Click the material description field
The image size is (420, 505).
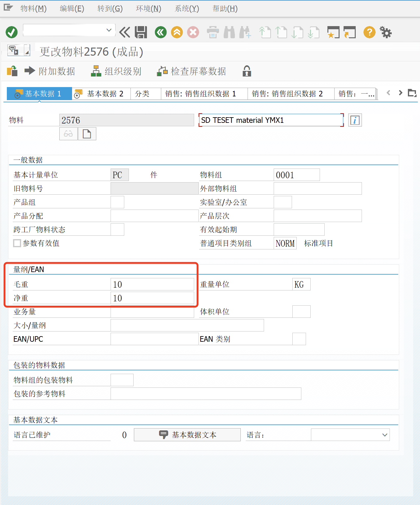(271, 120)
